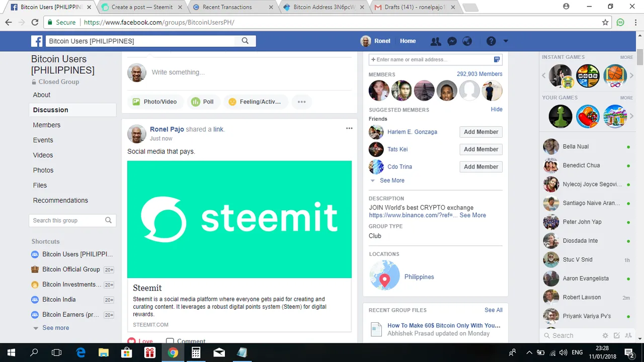
Task: Open chat with Aaron Evangelista
Action: pyautogui.click(x=587, y=279)
